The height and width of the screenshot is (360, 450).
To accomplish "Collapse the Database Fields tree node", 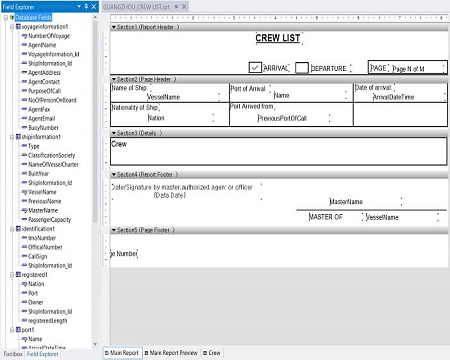I will click(6, 17).
